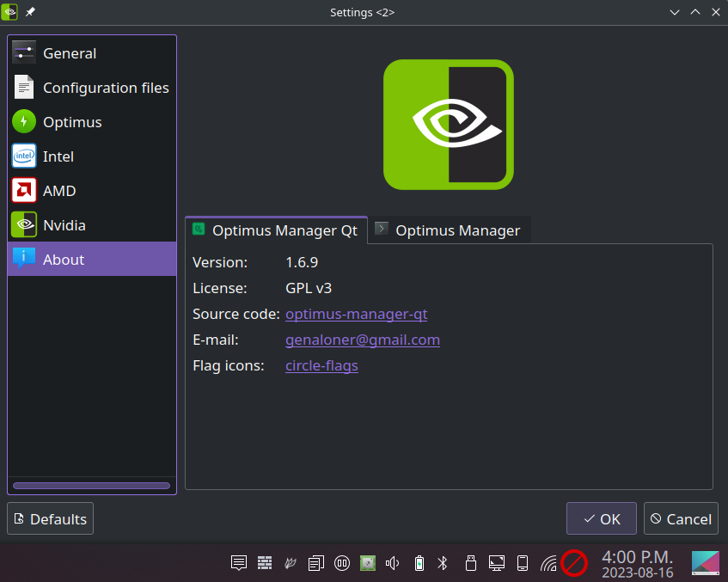Select Configuration files in the sidebar

(92, 88)
